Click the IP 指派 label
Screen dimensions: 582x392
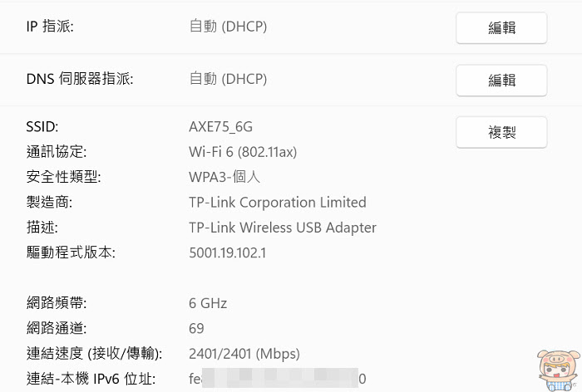[x=50, y=27]
